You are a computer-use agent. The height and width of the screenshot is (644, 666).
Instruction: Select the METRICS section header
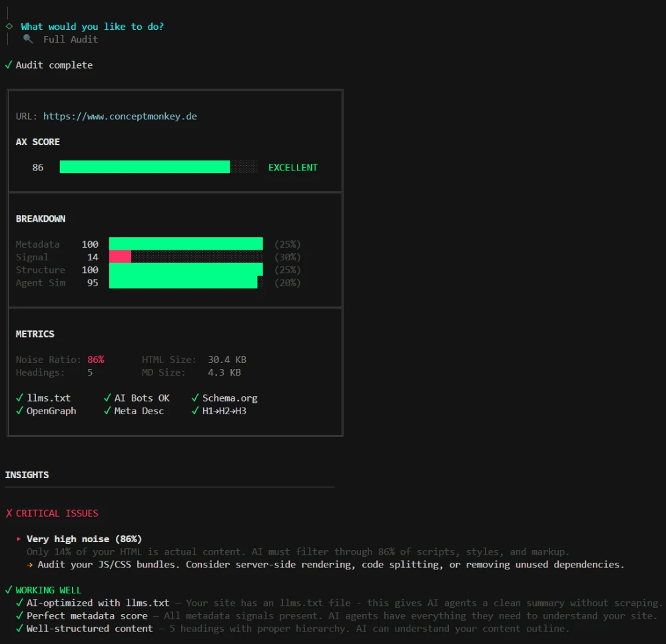35,334
